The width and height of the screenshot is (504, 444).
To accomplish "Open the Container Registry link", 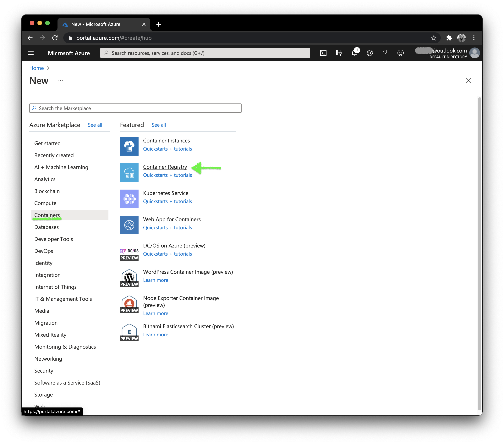I will point(165,167).
